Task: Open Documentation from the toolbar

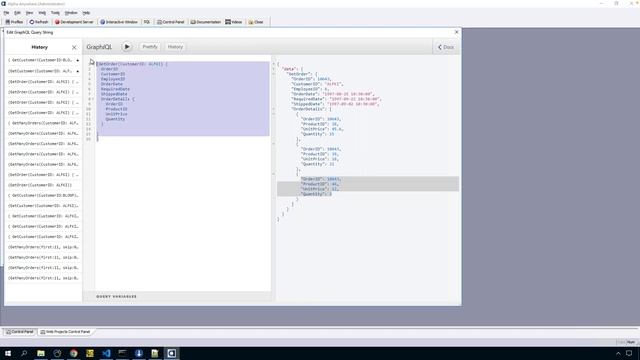Action: pyautogui.click(x=206, y=22)
